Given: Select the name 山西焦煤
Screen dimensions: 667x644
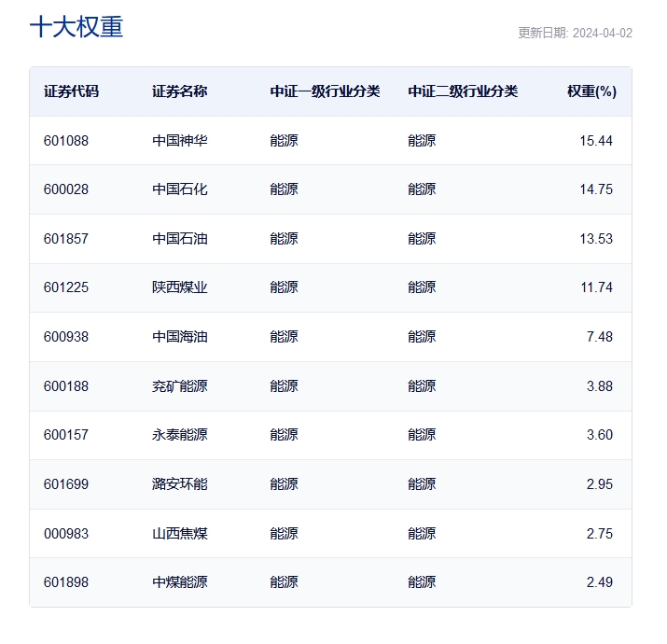Looking at the screenshot, I should coord(179,534).
